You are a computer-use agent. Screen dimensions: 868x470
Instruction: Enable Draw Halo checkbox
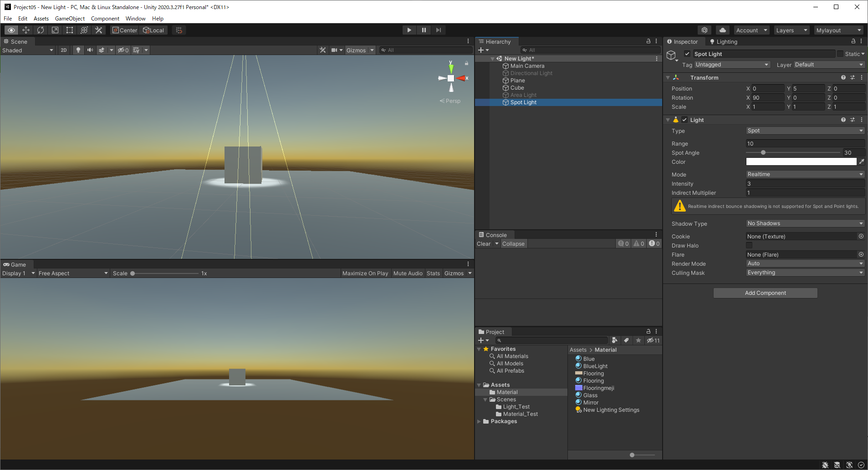(749, 245)
